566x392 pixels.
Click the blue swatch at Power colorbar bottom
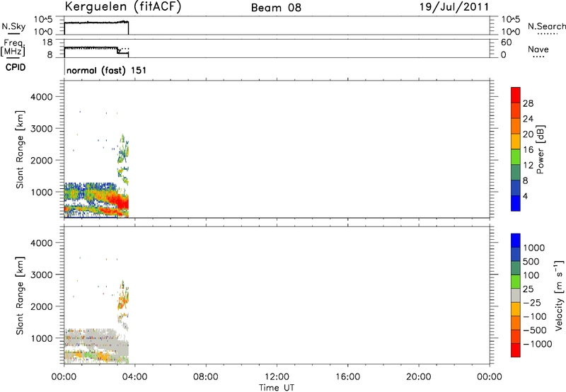tap(516, 203)
